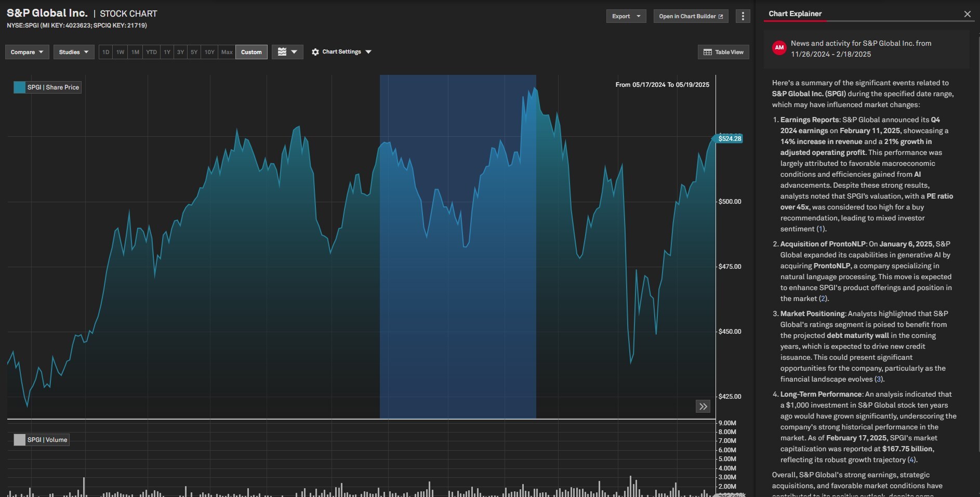Open the Export dropdown

[626, 16]
